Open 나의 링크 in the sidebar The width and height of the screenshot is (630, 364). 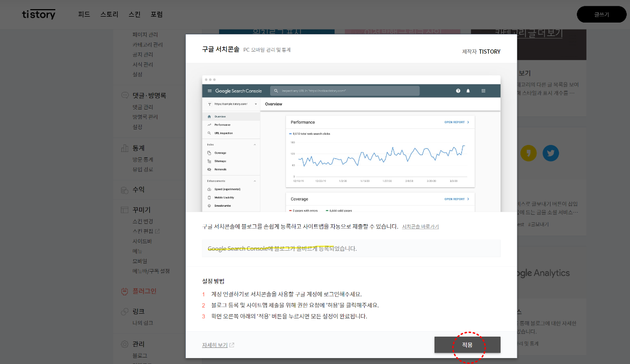point(143,323)
